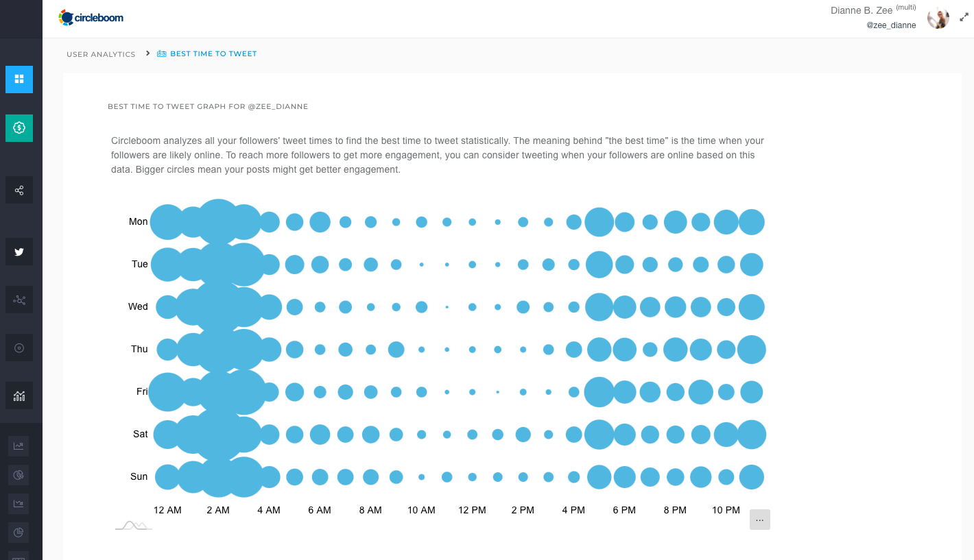Open the multi account switcher
The width and height of the screenshot is (974, 560).
point(907,7)
